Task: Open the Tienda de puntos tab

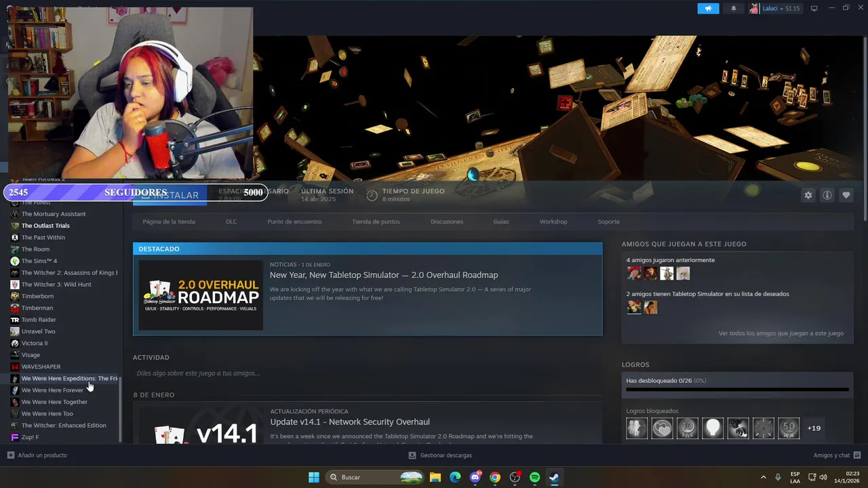Action: coord(376,222)
